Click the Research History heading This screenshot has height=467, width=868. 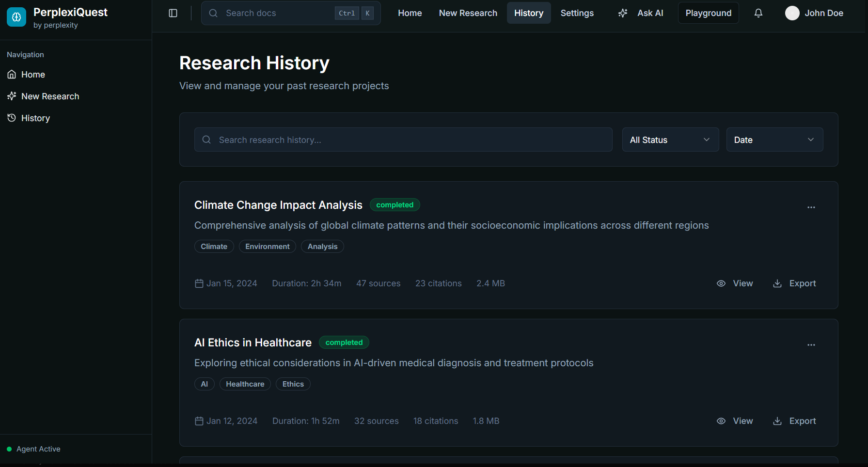pyautogui.click(x=254, y=63)
